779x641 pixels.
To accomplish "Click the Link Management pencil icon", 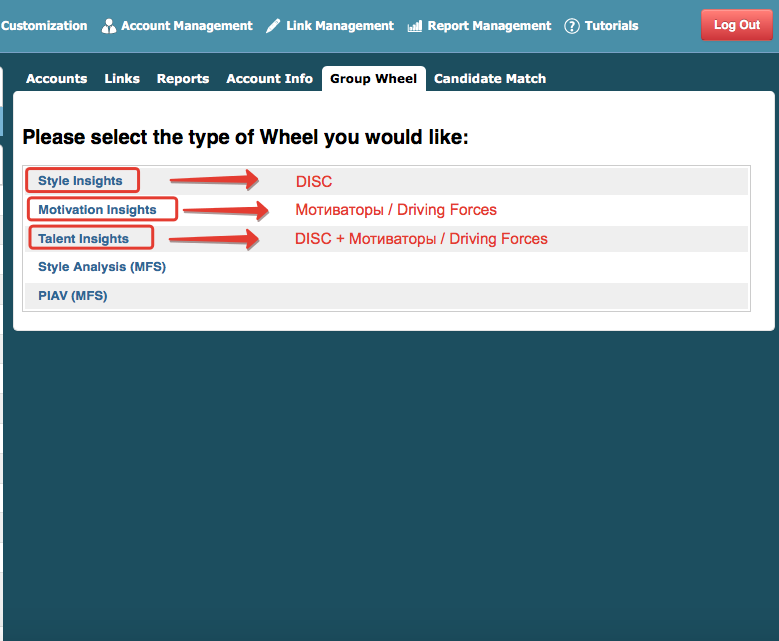I will pyautogui.click(x=273, y=26).
